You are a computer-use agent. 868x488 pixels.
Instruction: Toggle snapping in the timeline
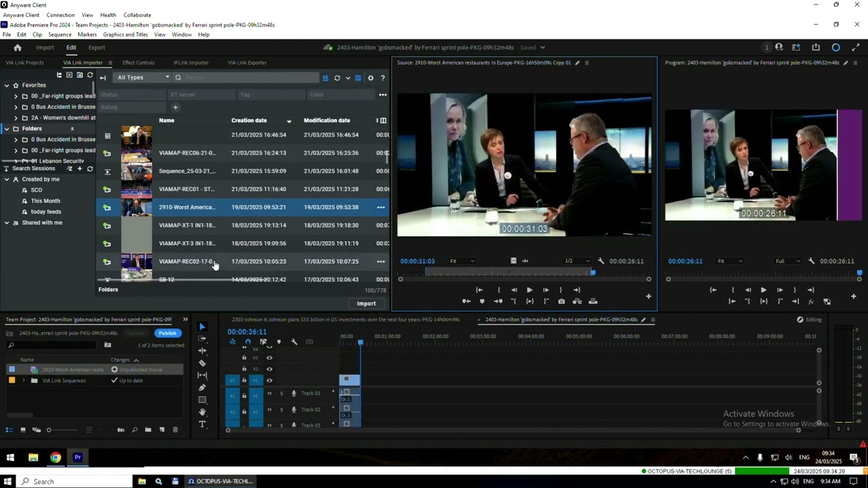(x=248, y=342)
